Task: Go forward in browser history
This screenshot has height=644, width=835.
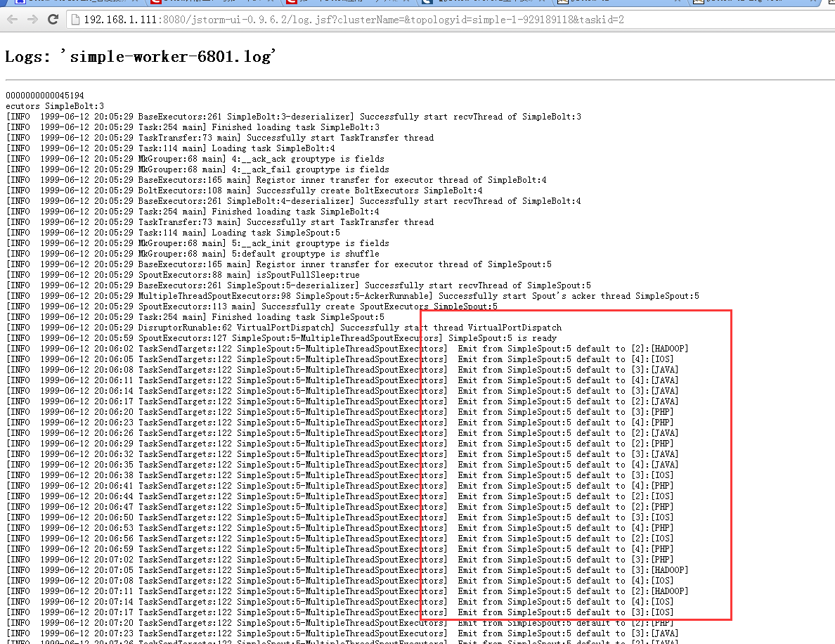Action: (32, 20)
